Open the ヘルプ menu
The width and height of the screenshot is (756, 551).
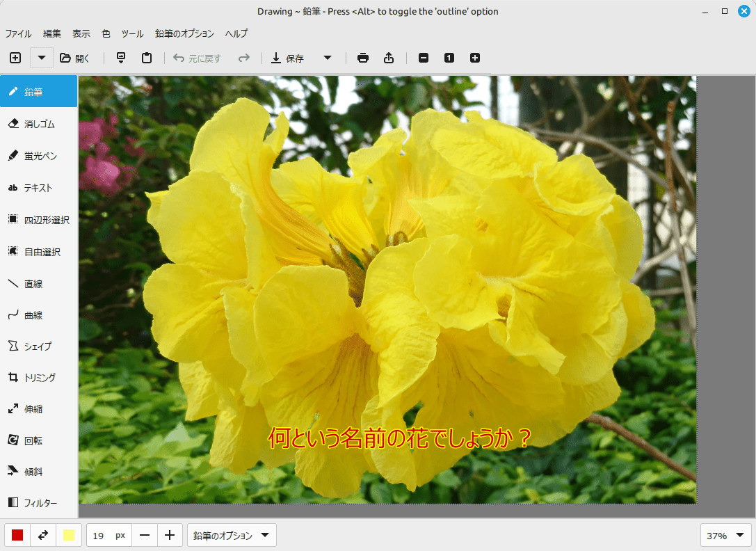point(236,33)
